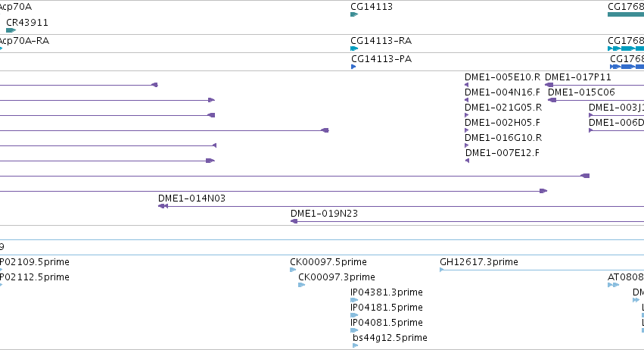The image size is (644, 350).
Task: Click the bs44g12.5prime EST label
Action: [390, 338]
